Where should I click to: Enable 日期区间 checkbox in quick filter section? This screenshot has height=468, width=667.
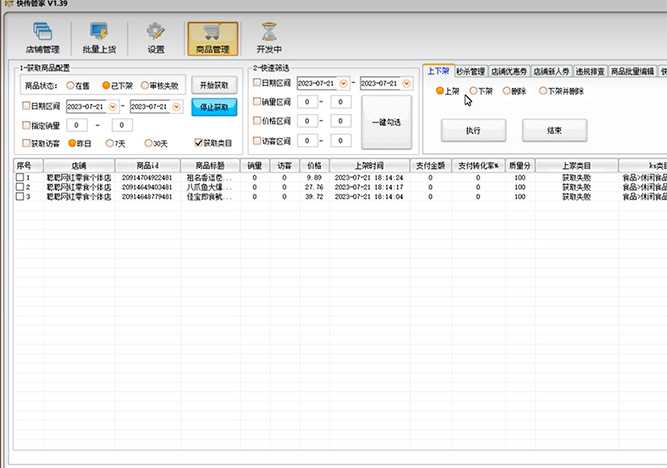coord(257,83)
